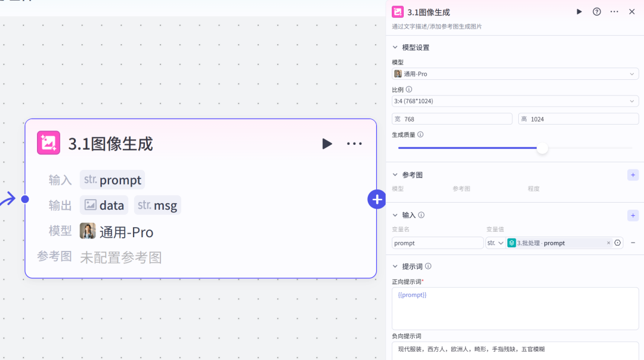Click the panel title 3.1图像生成
The height and width of the screenshot is (360, 644).
point(428,13)
